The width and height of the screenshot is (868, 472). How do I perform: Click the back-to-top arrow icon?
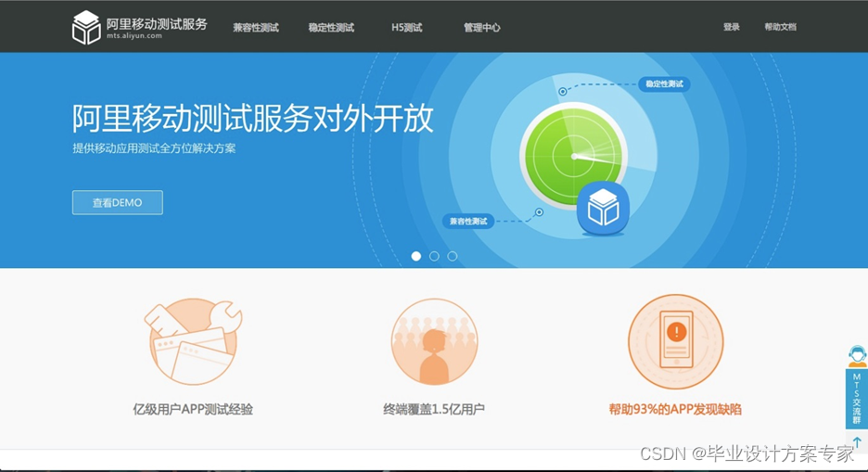857,442
